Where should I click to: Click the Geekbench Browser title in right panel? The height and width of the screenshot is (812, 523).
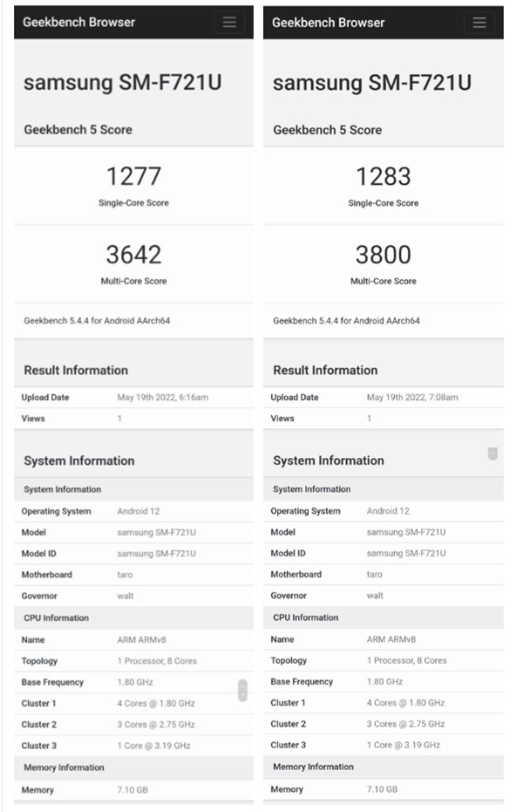click(328, 23)
